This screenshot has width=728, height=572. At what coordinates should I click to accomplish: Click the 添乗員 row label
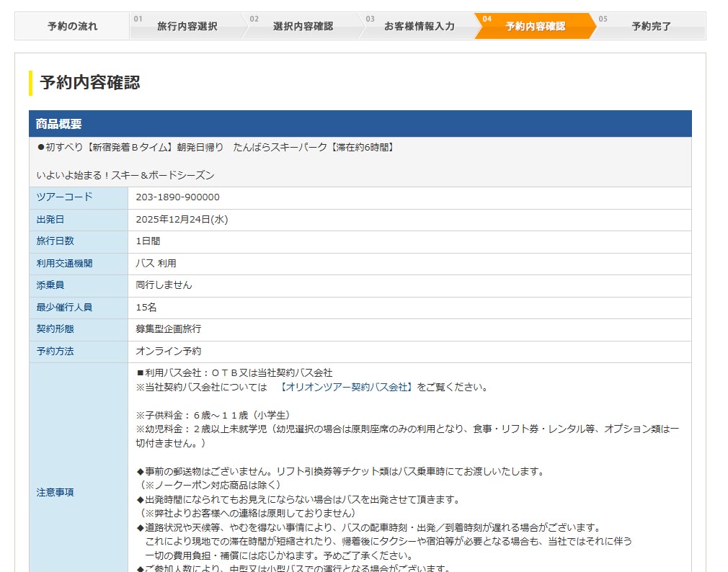[x=50, y=285]
